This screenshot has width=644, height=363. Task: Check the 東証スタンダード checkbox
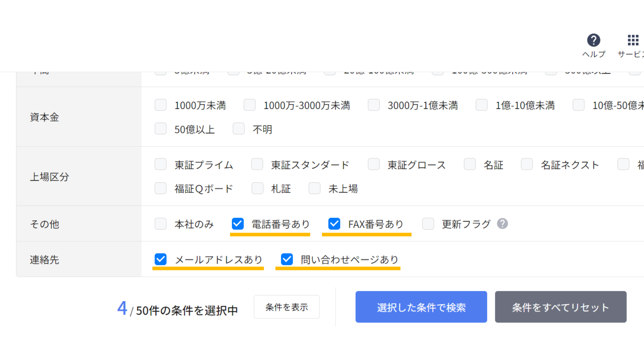(257, 165)
